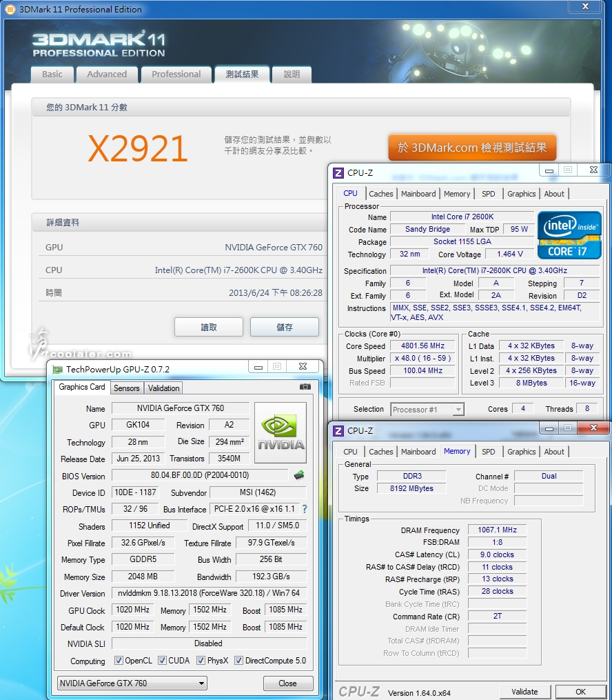Image resolution: width=612 pixels, height=700 pixels.
Task: Click the Validate button in CPU-Z
Action: pos(524,692)
